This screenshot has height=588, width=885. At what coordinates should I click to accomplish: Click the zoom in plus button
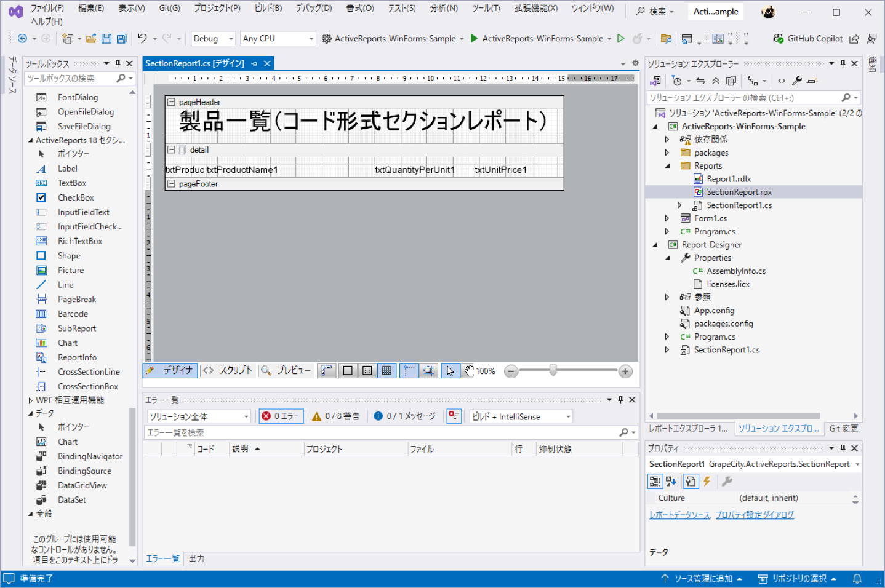(x=625, y=371)
